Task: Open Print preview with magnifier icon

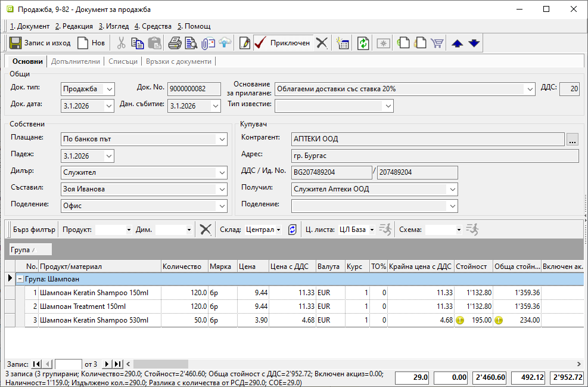Action: coord(191,43)
